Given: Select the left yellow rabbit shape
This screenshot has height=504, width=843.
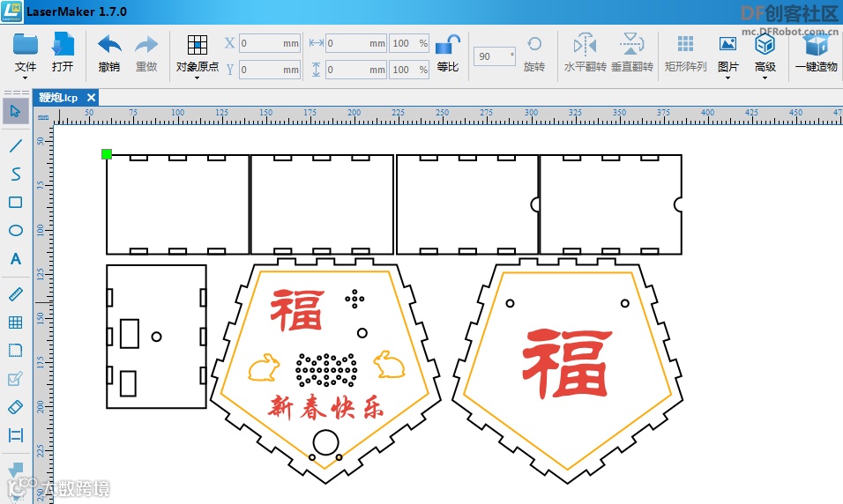Looking at the screenshot, I should coord(264,367).
